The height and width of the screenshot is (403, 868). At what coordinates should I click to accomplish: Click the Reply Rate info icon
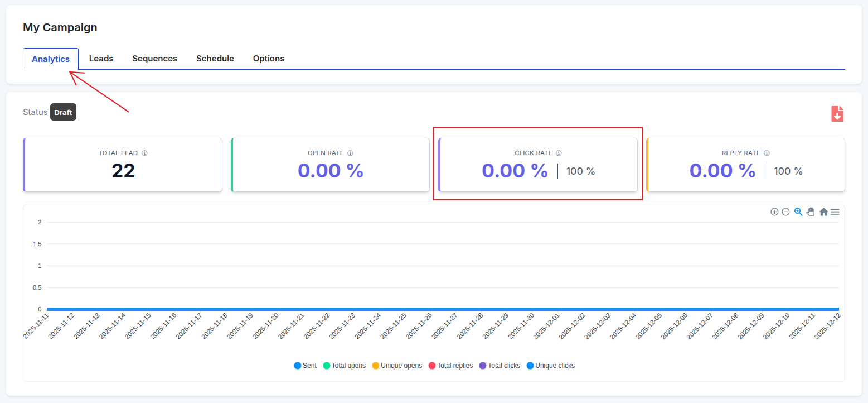point(767,153)
